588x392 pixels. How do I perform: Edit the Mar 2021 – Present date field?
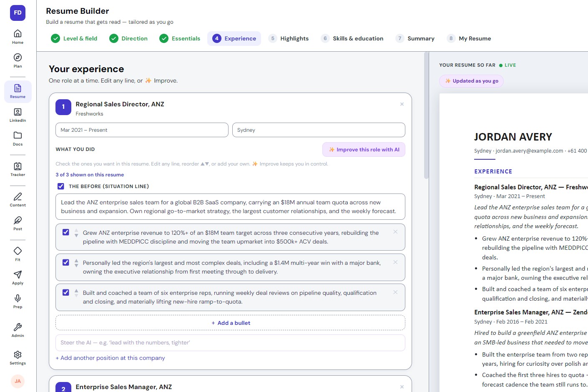pyautogui.click(x=142, y=130)
